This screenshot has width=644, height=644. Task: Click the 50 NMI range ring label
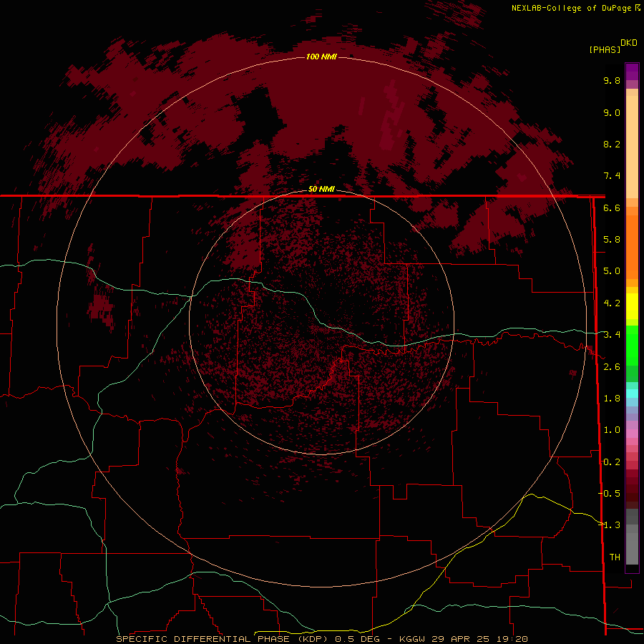click(x=321, y=189)
